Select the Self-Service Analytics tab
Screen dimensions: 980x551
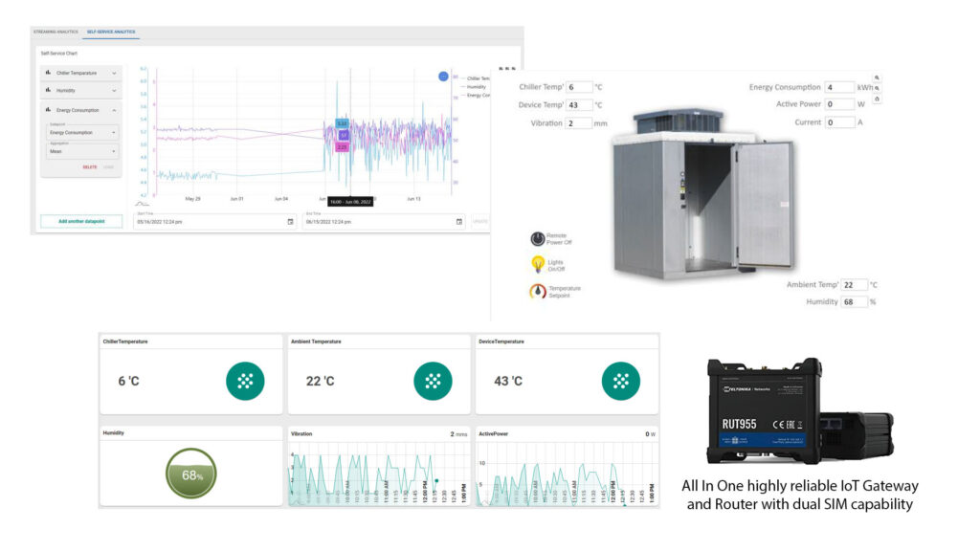coord(112,33)
